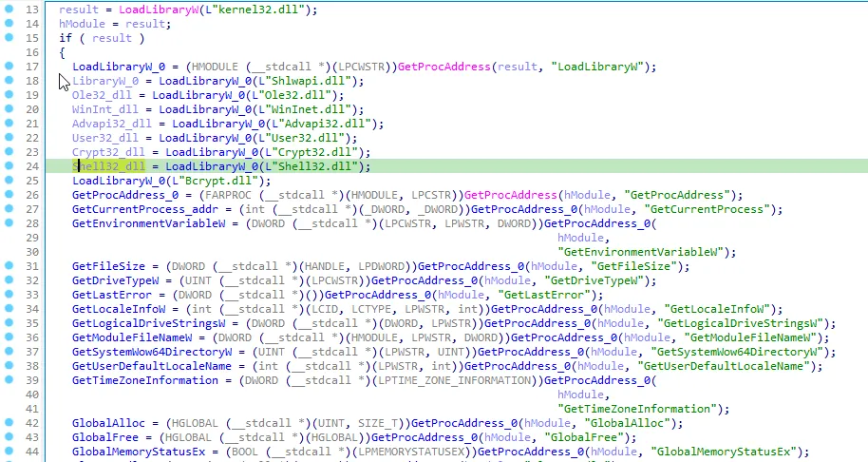The image size is (868, 462).
Task: Toggle breakpoint dot on line 33
Action: 9,294
